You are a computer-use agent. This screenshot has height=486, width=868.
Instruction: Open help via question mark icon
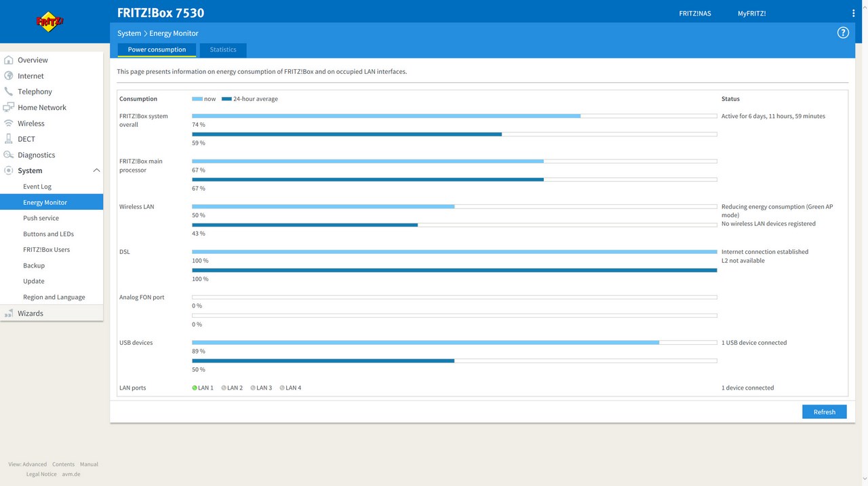tap(843, 33)
